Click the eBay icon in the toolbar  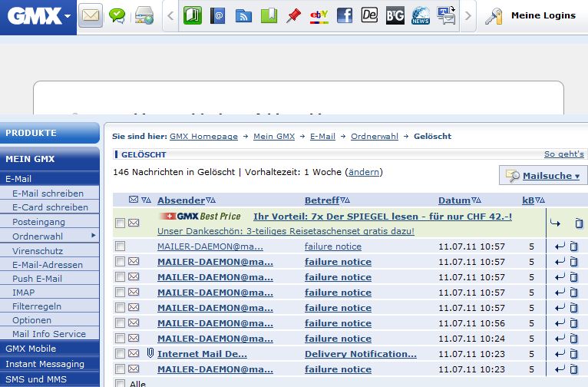coord(319,15)
